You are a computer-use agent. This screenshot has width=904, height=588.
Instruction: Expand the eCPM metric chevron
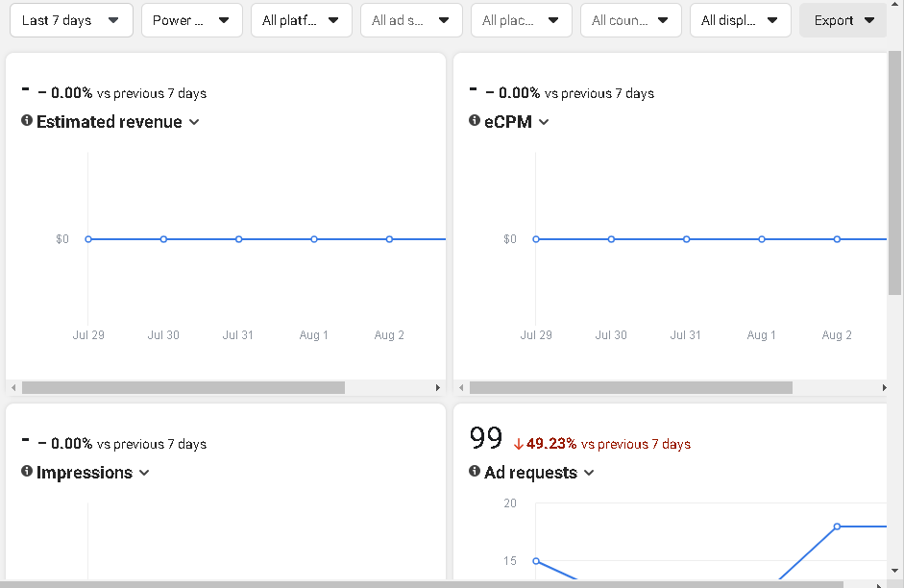pyautogui.click(x=544, y=122)
